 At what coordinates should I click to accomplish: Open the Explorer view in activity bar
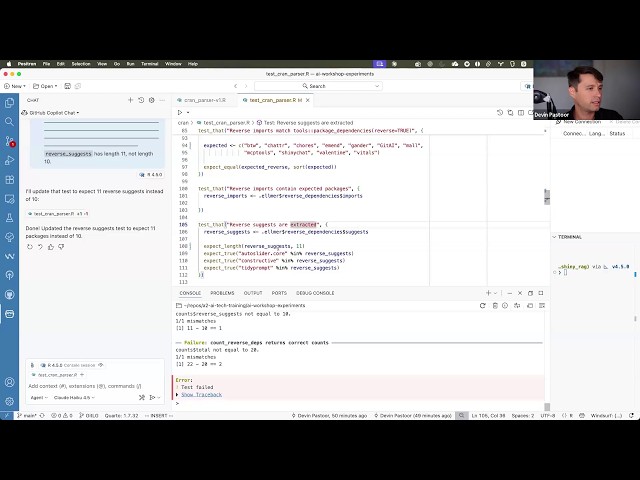tap(9, 102)
